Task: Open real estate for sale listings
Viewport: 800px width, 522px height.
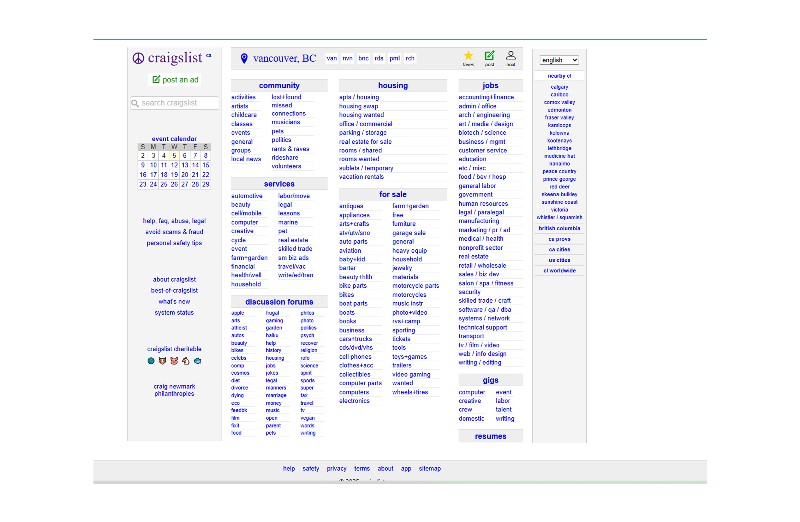Action: click(x=365, y=141)
